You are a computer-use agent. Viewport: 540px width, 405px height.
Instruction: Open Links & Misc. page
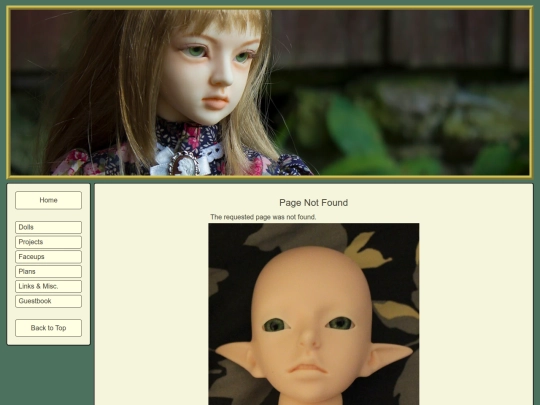pyautogui.click(x=48, y=287)
